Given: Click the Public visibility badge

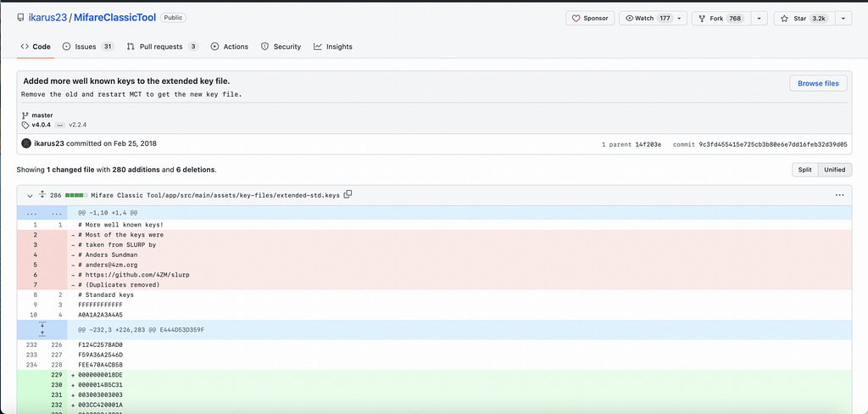Looking at the screenshot, I should [x=173, y=18].
